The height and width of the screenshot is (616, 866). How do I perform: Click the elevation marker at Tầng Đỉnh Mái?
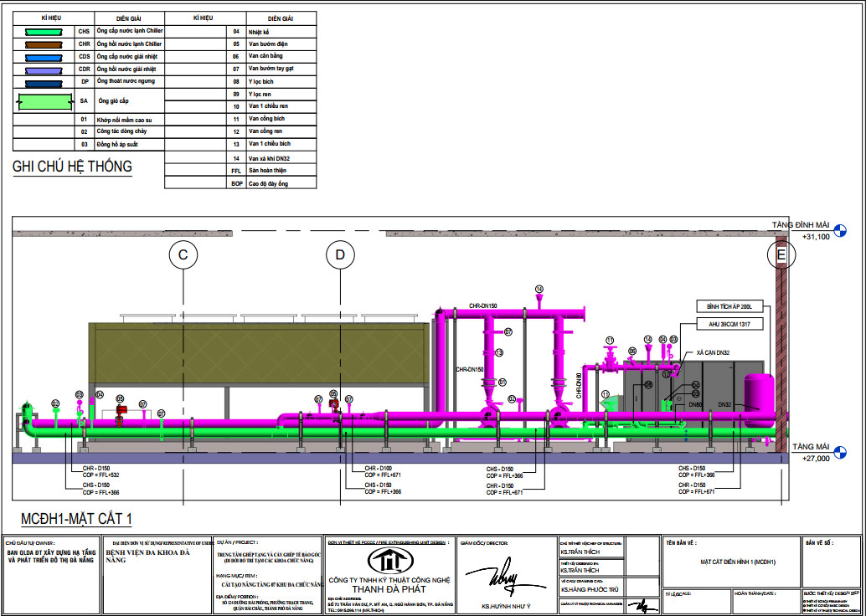tap(843, 225)
